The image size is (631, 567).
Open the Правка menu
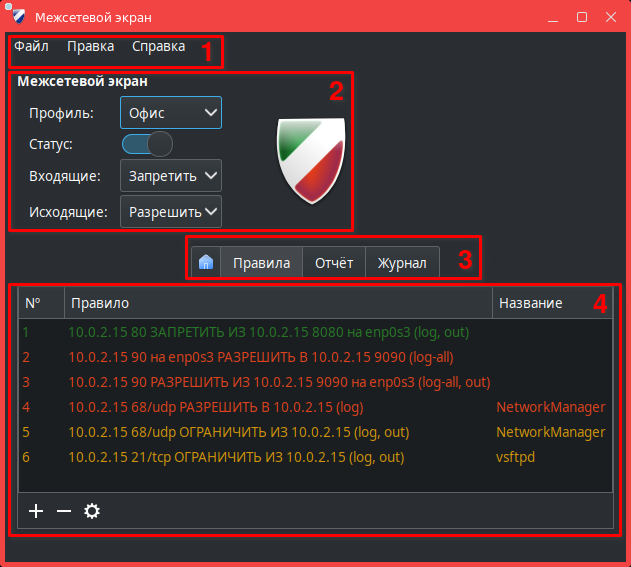[90, 46]
